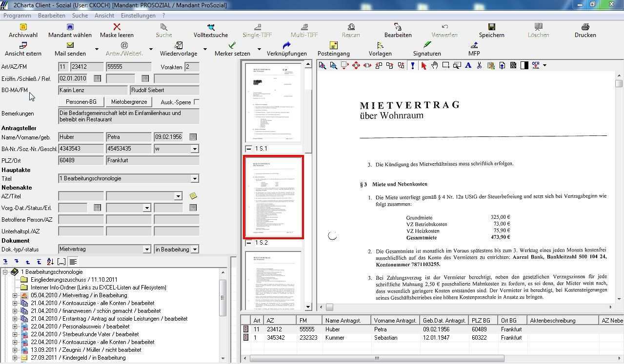The height and width of the screenshot is (364, 624).
Task: Click the Speichern disk icon
Action: (x=491, y=27)
